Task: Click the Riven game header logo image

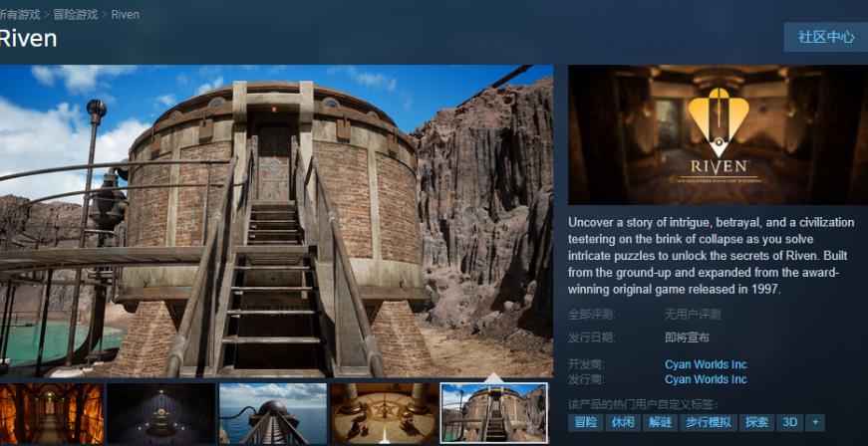Action: point(718,134)
